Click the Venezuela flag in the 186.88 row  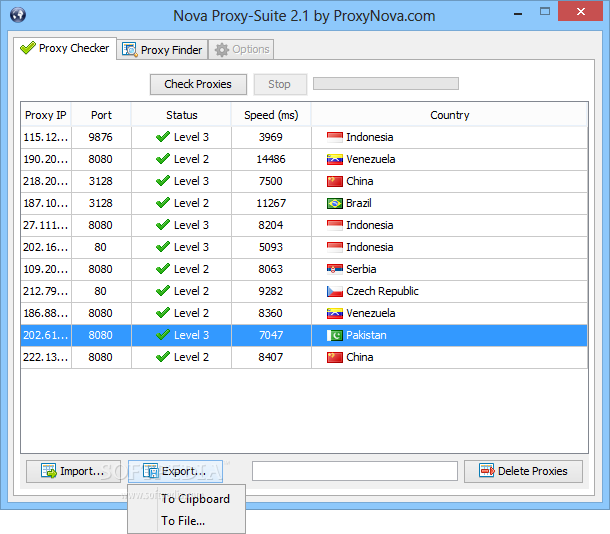(335, 313)
